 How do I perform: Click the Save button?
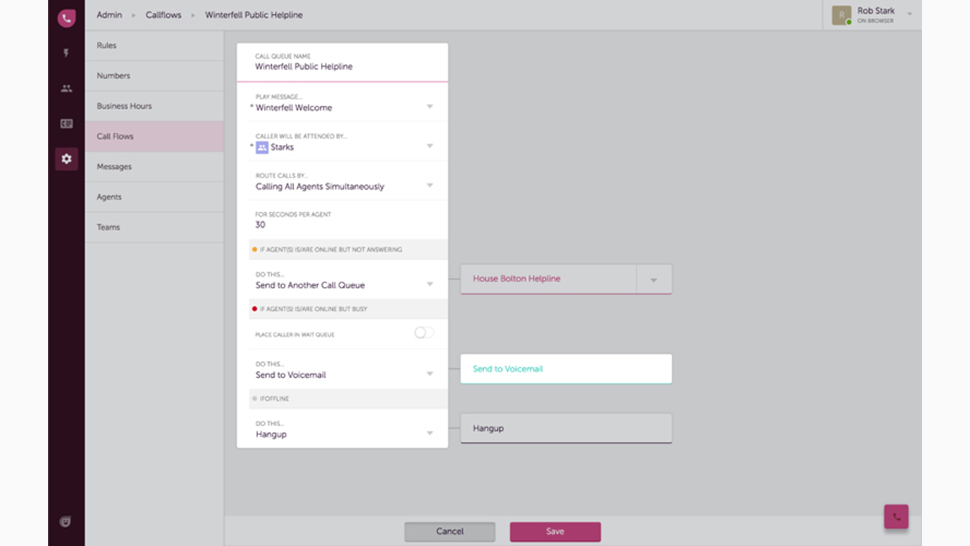pyautogui.click(x=555, y=531)
